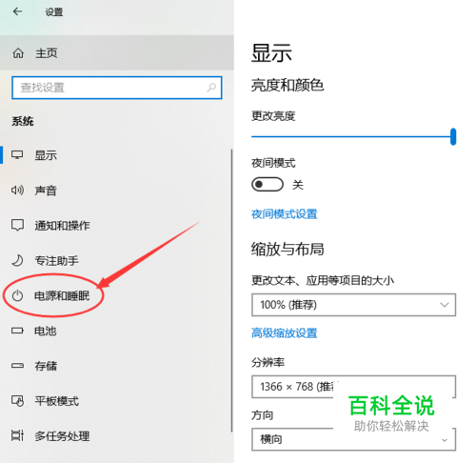The height and width of the screenshot is (463, 476).
Task: Click the multitasking icon for 多任务处理
Action: coord(17,435)
